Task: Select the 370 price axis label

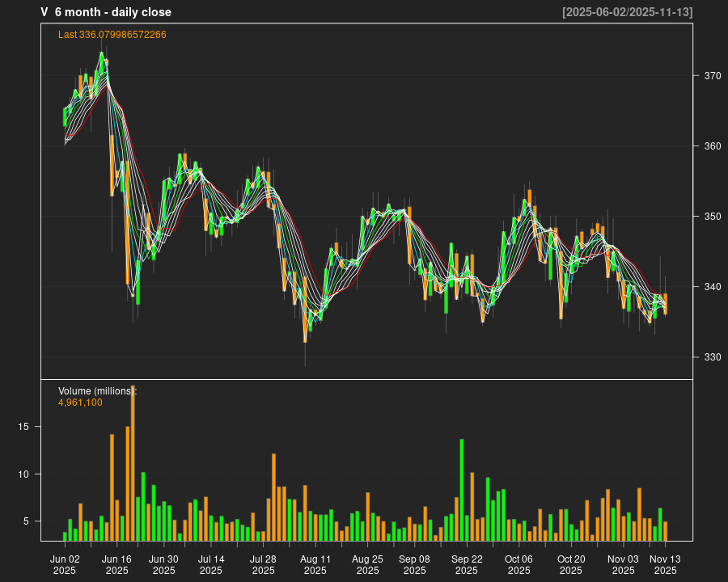Action: click(713, 76)
